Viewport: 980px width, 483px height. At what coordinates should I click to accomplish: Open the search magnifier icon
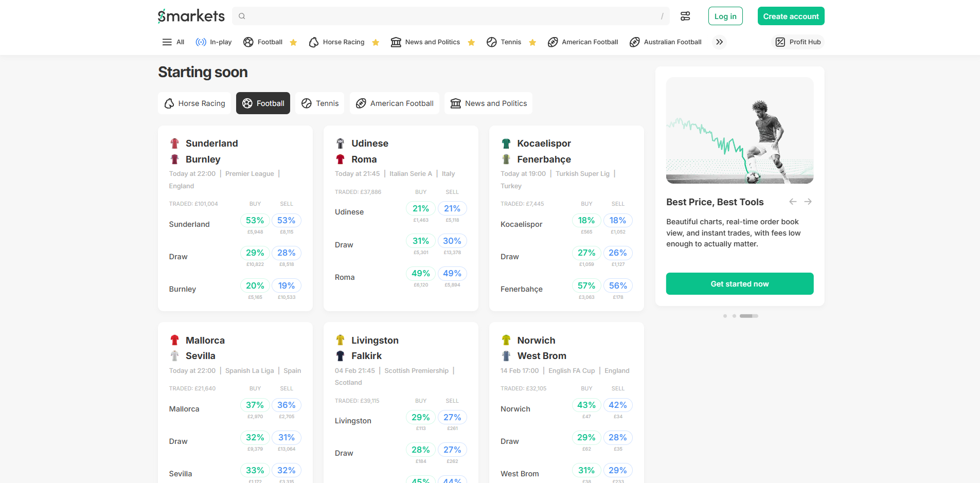(x=242, y=16)
